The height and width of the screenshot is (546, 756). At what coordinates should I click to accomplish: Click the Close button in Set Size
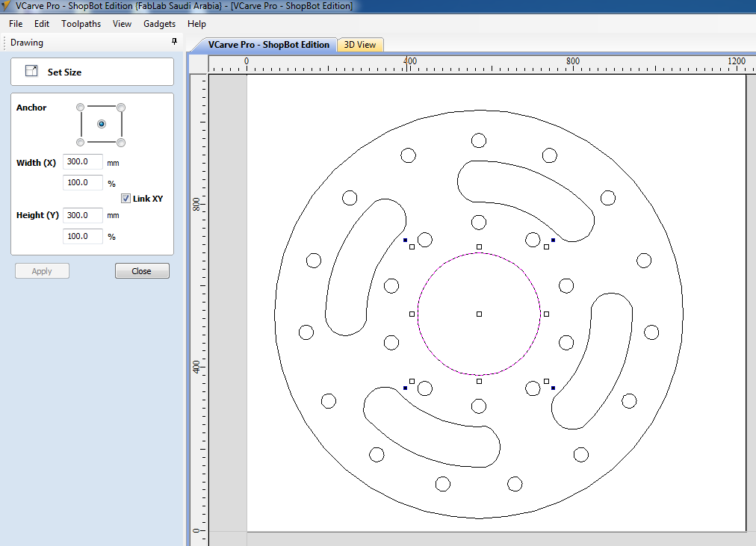pyautogui.click(x=142, y=271)
